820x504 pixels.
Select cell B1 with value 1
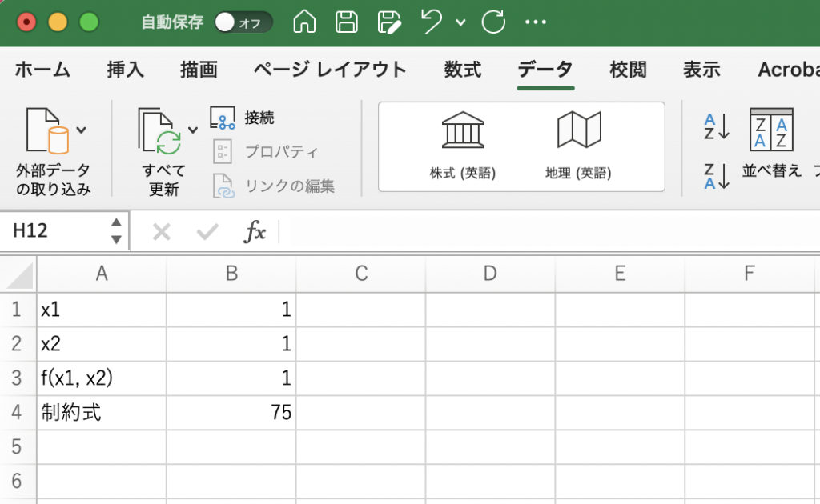point(231,310)
